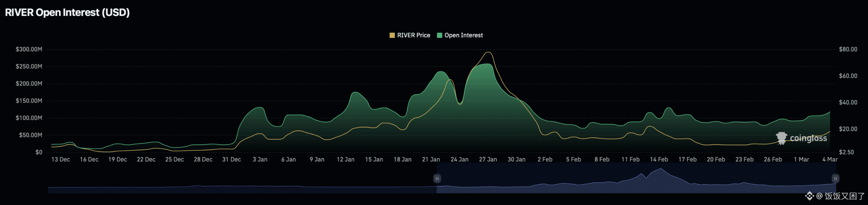Click the 17 Feb date label
Image resolution: width=868 pixels, height=205 pixels.
coord(687,159)
